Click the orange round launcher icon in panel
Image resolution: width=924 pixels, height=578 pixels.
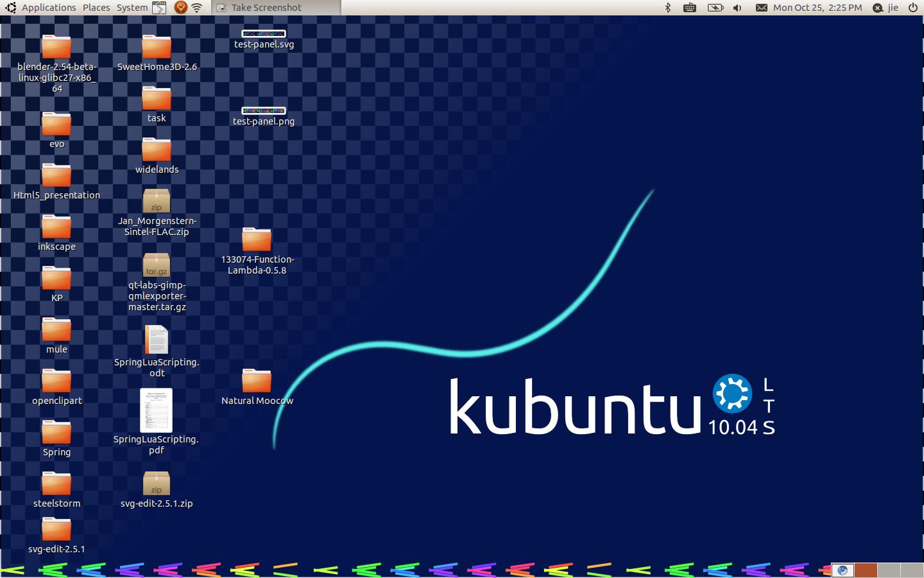click(x=181, y=8)
